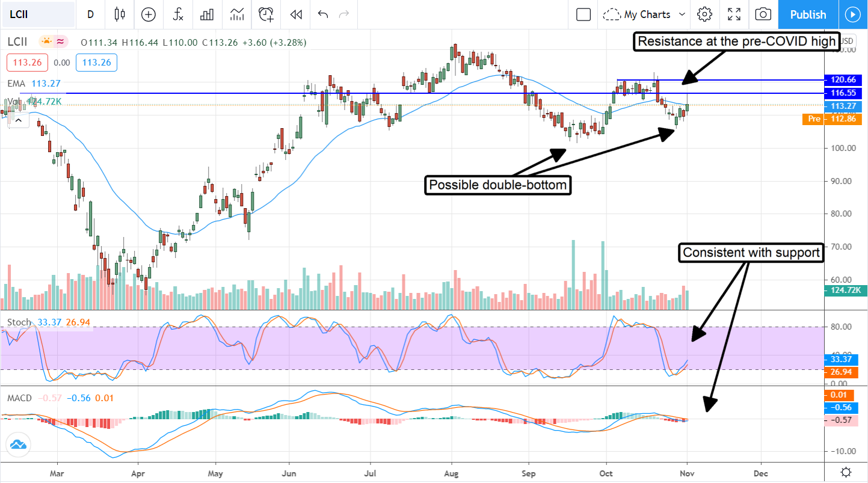This screenshot has width=868, height=483.
Task: Open the D interval selector
Action: click(90, 14)
